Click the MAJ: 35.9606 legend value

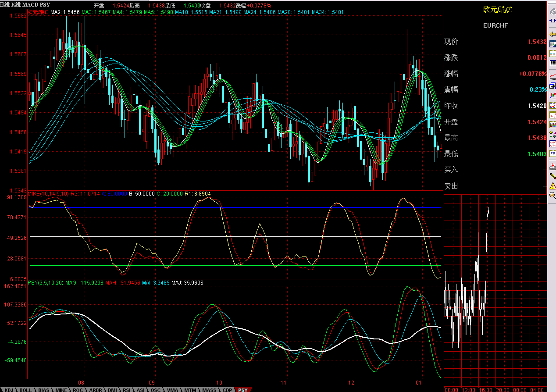(187, 283)
